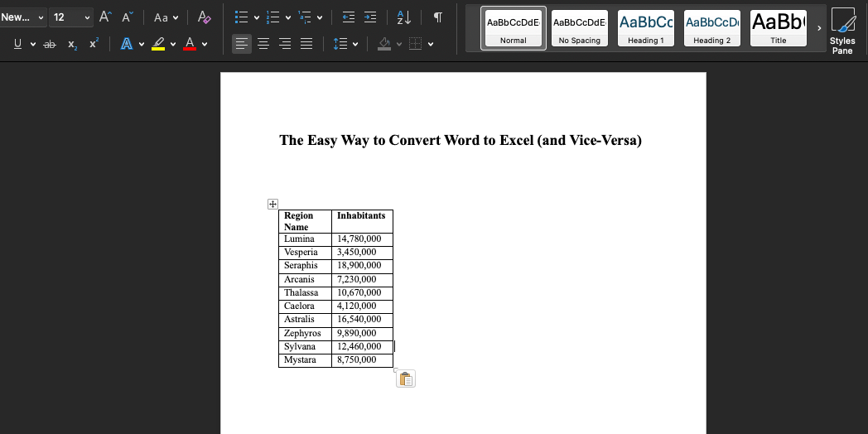Align text right
This screenshot has width=868, height=434.
pyautogui.click(x=285, y=44)
